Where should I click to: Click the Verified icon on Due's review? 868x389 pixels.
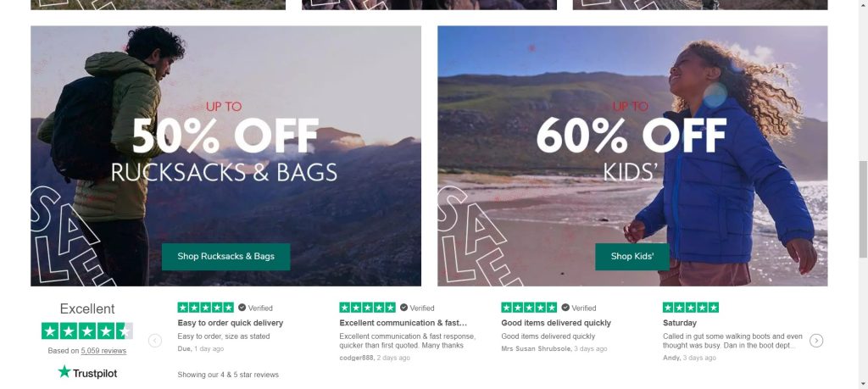(x=242, y=308)
